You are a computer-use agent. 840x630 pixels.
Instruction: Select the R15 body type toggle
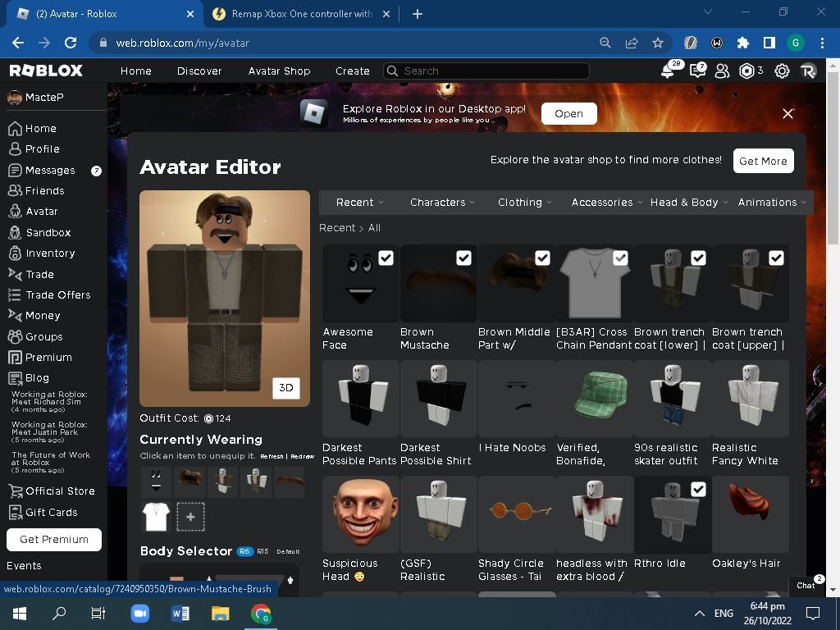[x=264, y=551]
